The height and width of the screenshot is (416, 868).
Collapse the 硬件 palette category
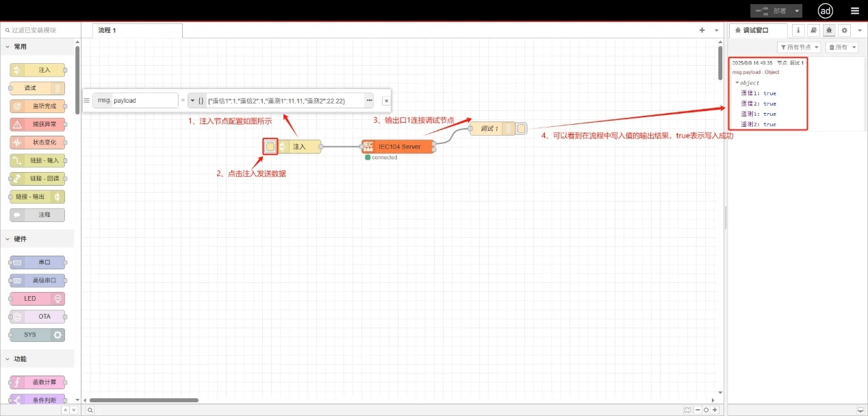(x=8, y=238)
